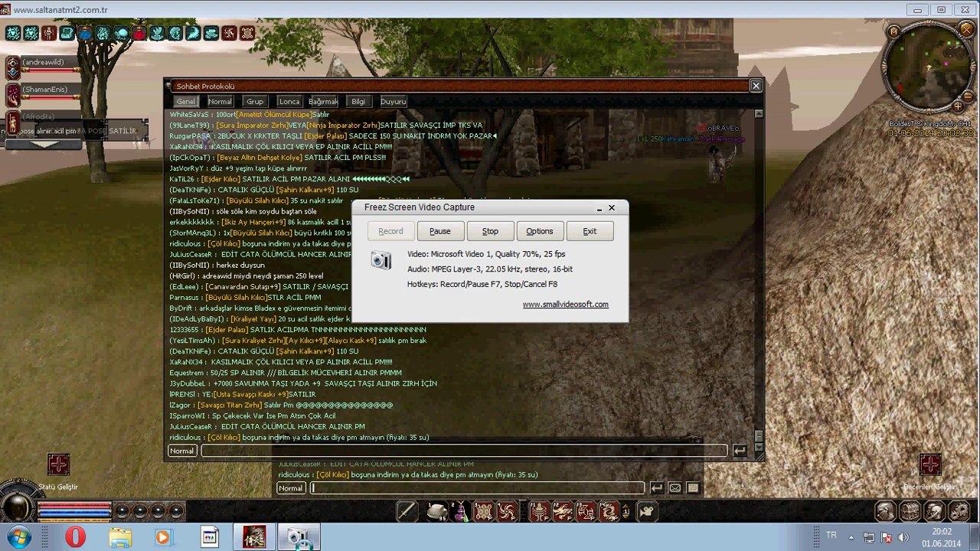Select party member andreawild portrait

point(13,67)
